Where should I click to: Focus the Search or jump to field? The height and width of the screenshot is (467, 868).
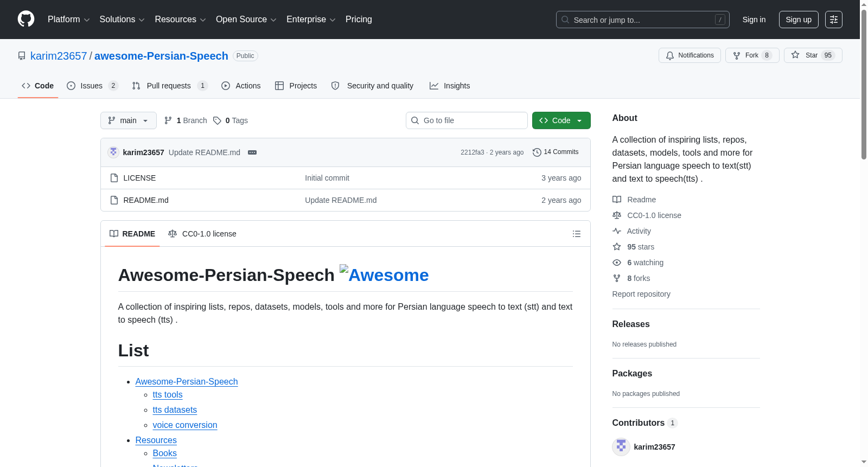coord(643,20)
